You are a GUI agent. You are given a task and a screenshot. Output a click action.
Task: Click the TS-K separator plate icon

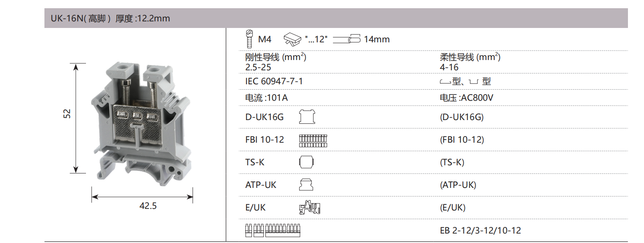(x=306, y=162)
